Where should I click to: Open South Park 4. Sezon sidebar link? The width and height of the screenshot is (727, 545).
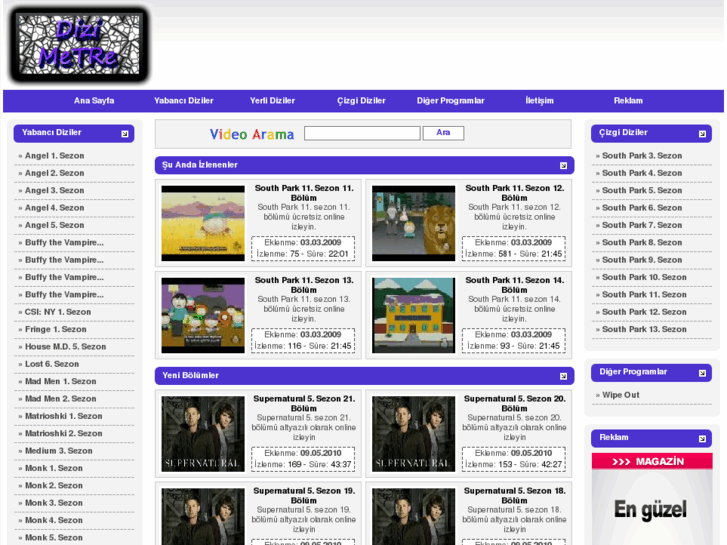click(642, 173)
